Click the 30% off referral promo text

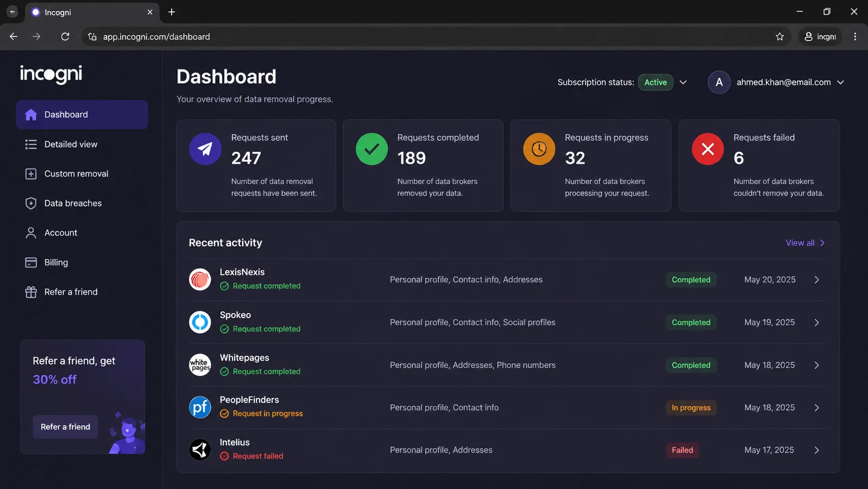(x=55, y=380)
